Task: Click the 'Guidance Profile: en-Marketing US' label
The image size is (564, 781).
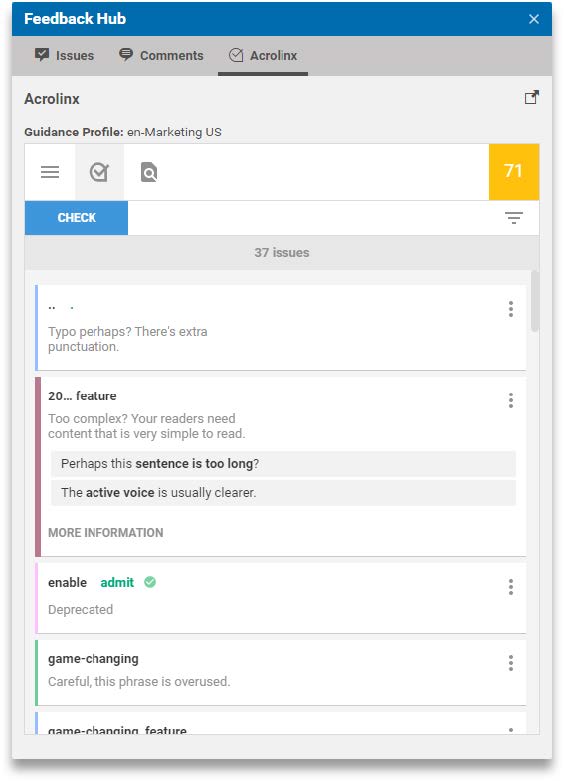Action: (x=123, y=132)
